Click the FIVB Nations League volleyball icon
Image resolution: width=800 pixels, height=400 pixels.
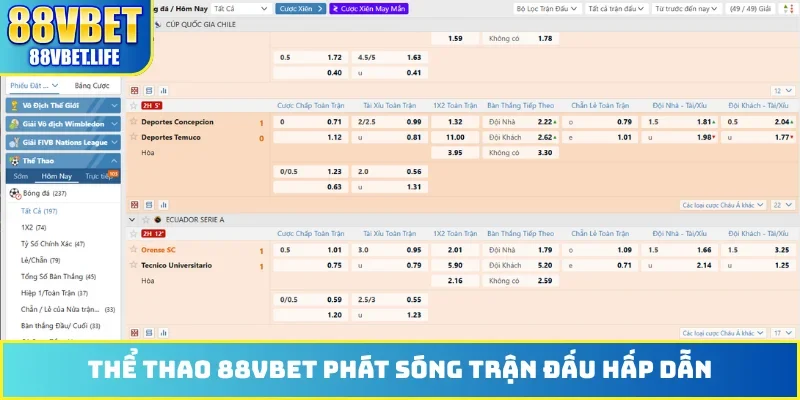pos(14,142)
